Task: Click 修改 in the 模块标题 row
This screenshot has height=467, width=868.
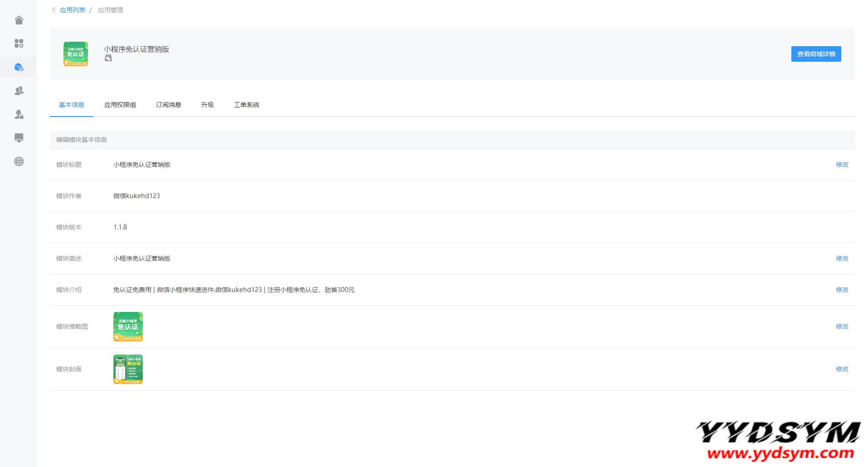Action: click(x=842, y=165)
